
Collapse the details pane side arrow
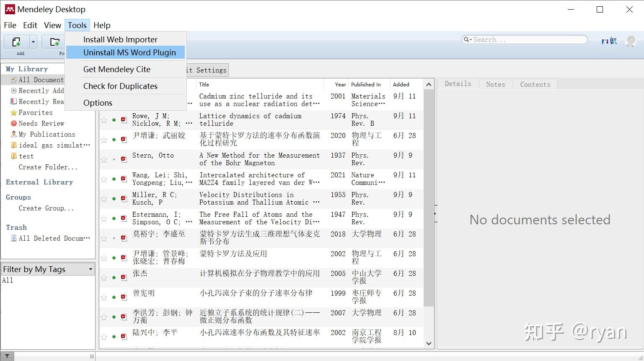pyautogui.click(x=435, y=214)
